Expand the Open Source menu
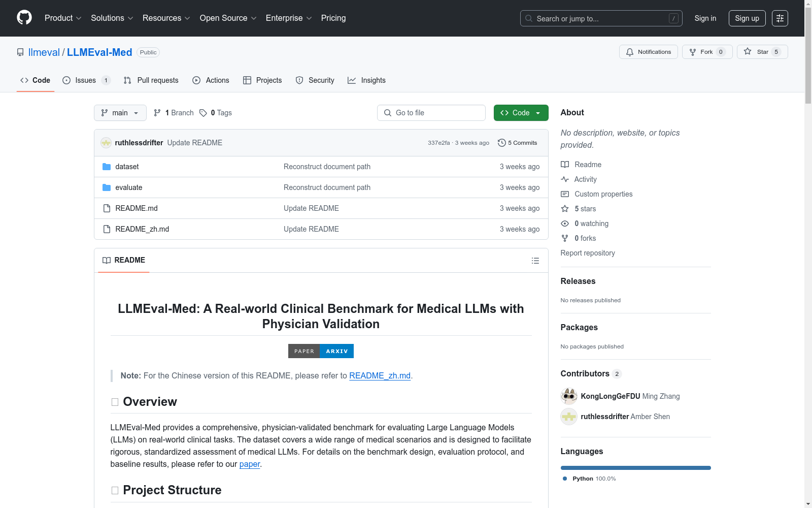The image size is (812, 508). pos(228,18)
